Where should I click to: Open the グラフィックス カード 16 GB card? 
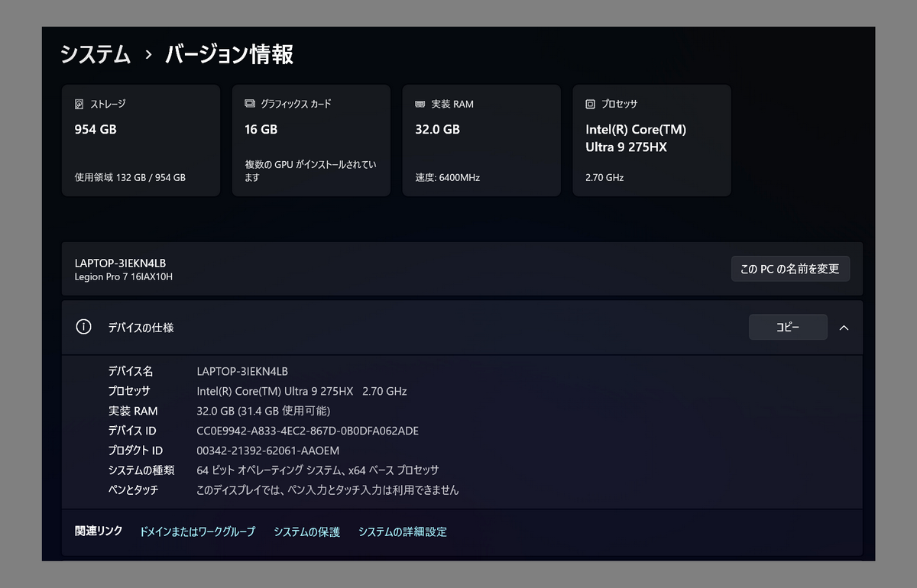click(311, 141)
